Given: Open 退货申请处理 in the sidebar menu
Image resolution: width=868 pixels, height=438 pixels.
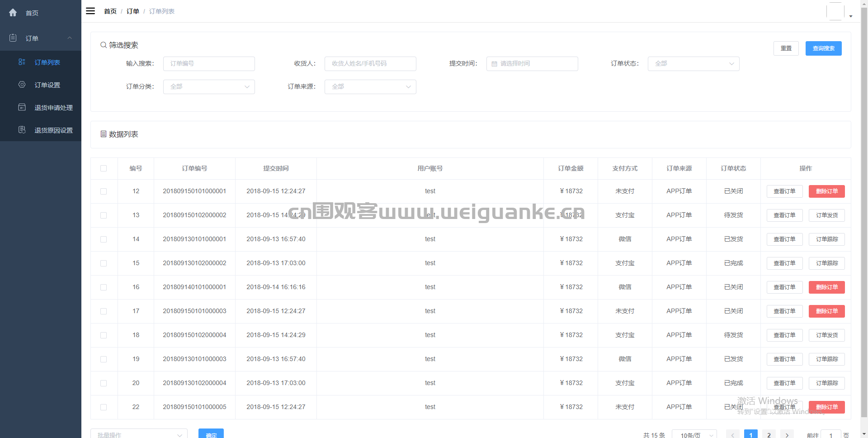Looking at the screenshot, I should tap(53, 108).
